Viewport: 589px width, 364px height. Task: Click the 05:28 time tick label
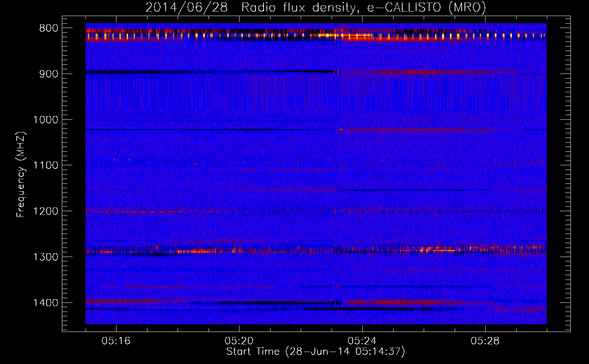click(x=485, y=341)
